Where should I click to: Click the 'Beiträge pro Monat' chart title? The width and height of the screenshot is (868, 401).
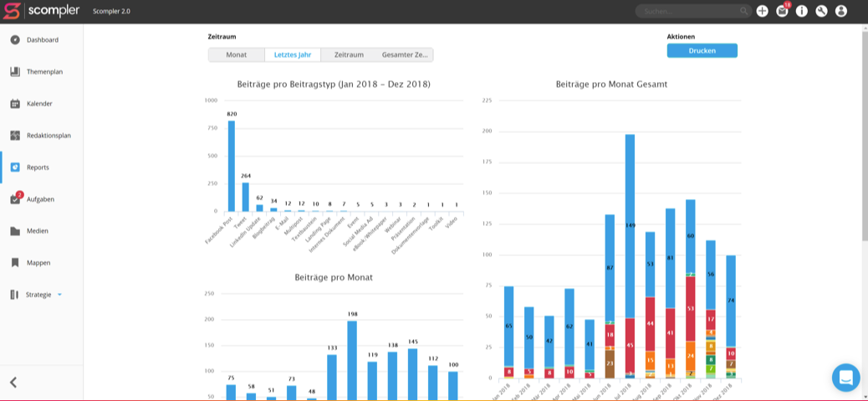click(x=334, y=277)
